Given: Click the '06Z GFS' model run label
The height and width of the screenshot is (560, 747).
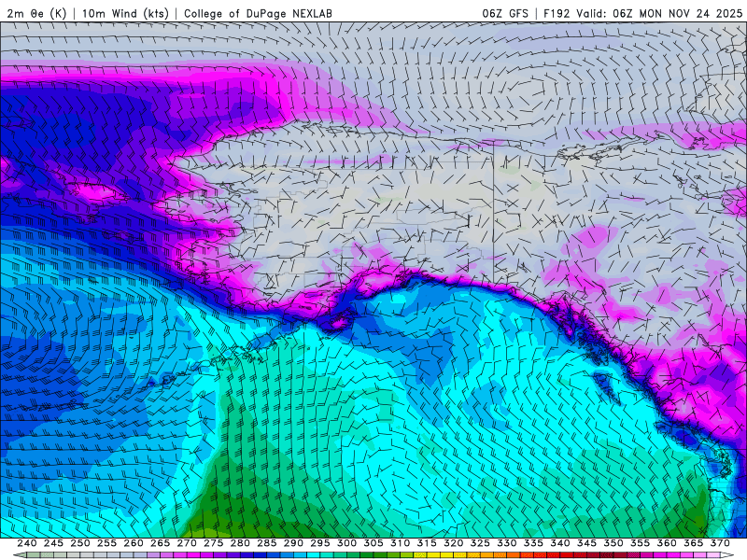Looking at the screenshot, I should [x=505, y=13].
